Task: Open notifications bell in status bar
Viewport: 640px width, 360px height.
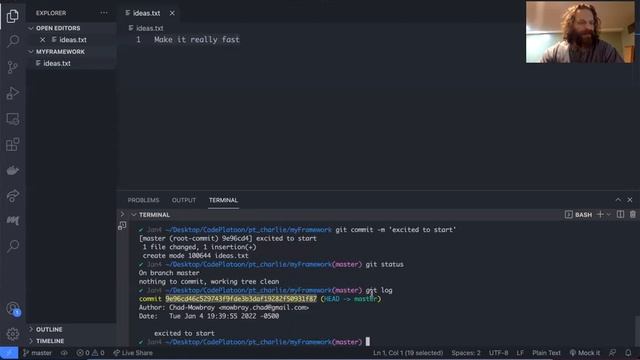Action: 628,353
